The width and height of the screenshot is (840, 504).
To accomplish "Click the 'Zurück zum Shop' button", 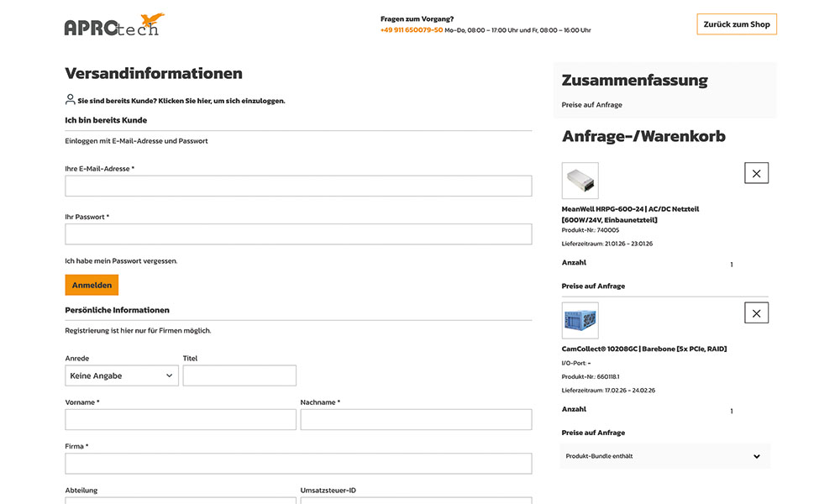I will (x=736, y=24).
